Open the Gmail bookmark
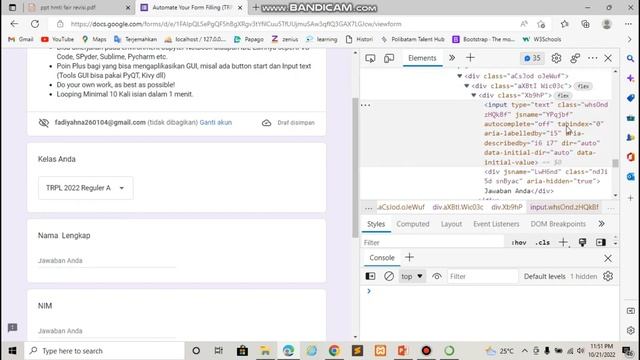 21,39
